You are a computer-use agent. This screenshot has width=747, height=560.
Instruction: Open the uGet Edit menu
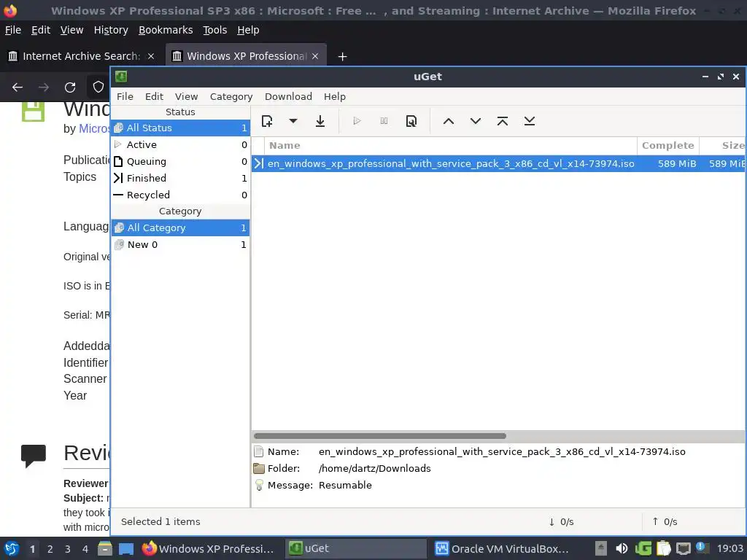[154, 97]
